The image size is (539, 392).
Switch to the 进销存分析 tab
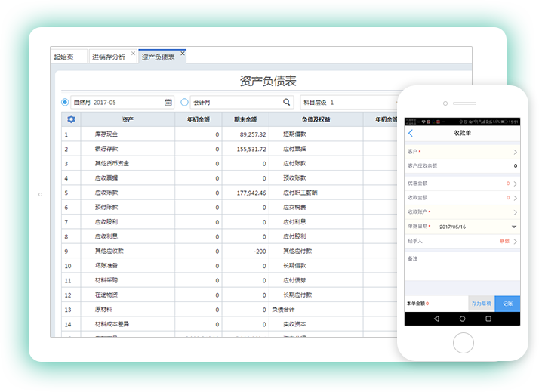coord(109,57)
